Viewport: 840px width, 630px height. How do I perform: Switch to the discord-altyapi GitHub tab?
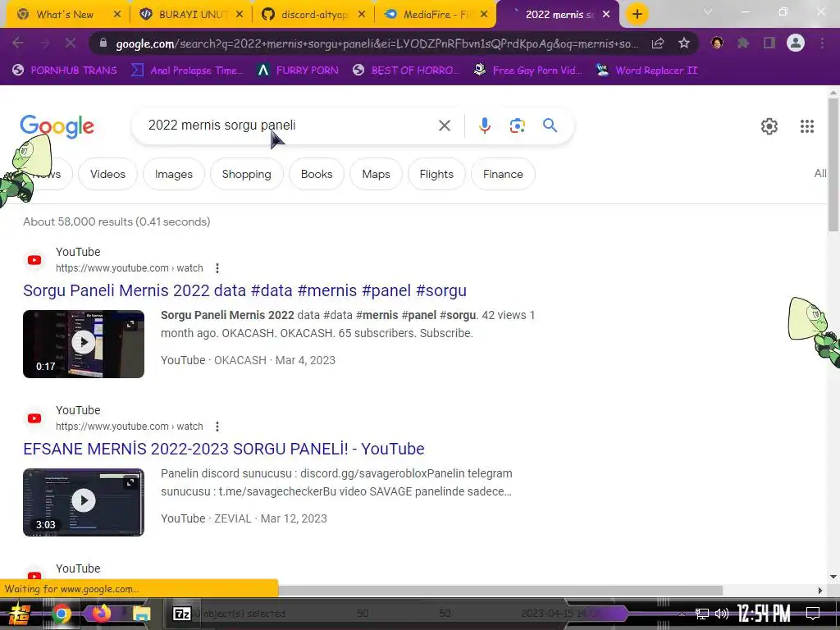(x=314, y=15)
